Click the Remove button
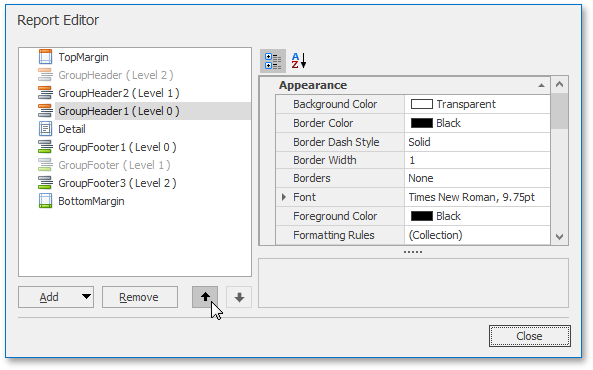593x370 pixels. point(140,297)
